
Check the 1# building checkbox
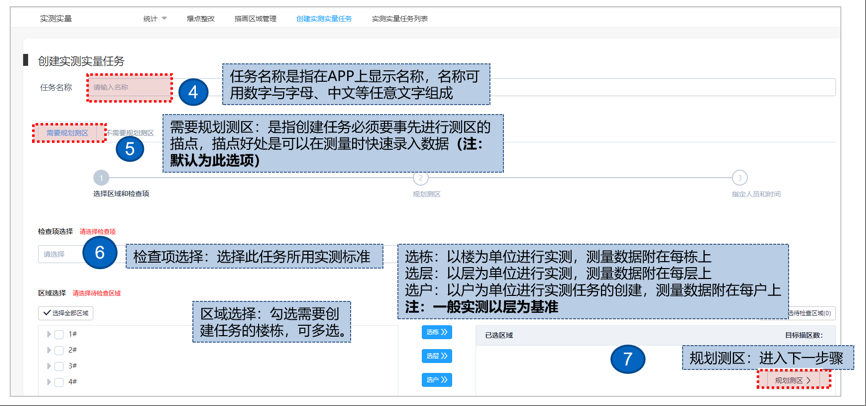click(x=59, y=334)
